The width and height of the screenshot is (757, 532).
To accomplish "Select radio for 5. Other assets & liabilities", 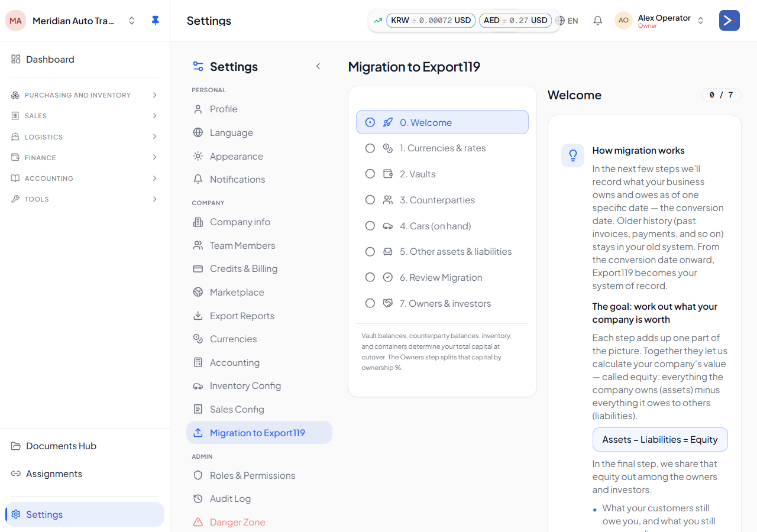I will [370, 252].
